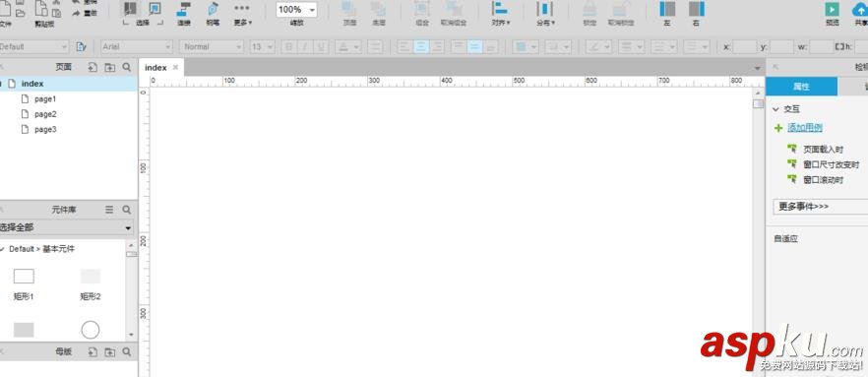Viewport: 868px width, 377px height.
Task: Click the lock (锁定) icon
Action: [x=589, y=9]
